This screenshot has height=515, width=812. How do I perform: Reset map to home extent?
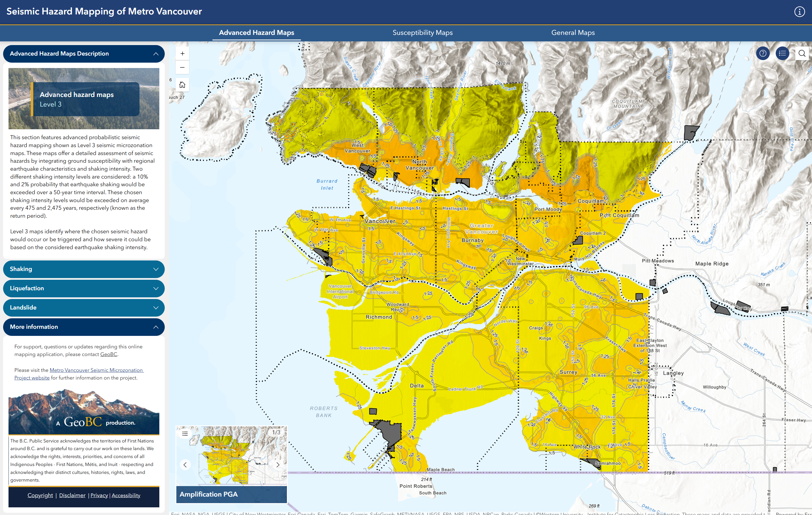coord(182,84)
